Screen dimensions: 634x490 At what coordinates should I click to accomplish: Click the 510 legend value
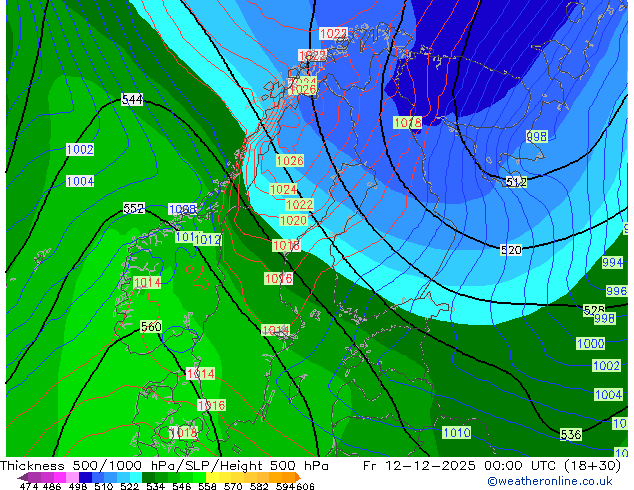click(x=104, y=486)
